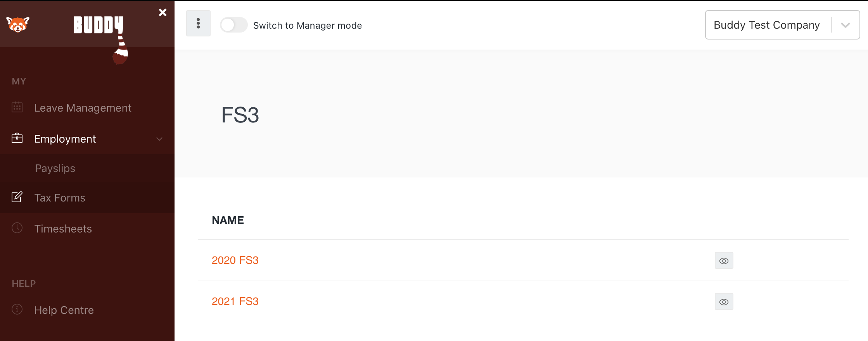Screen dimensions: 868x341
Task: Preview the 2021 FS3 document
Action: coord(724,301)
